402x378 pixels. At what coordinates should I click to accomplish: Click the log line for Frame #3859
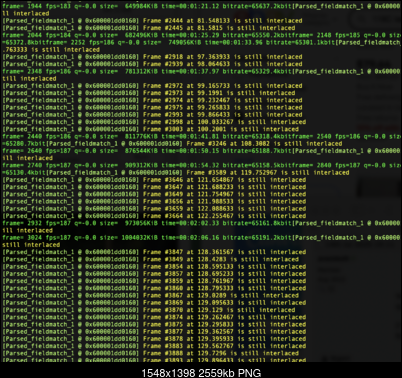point(154,281)
